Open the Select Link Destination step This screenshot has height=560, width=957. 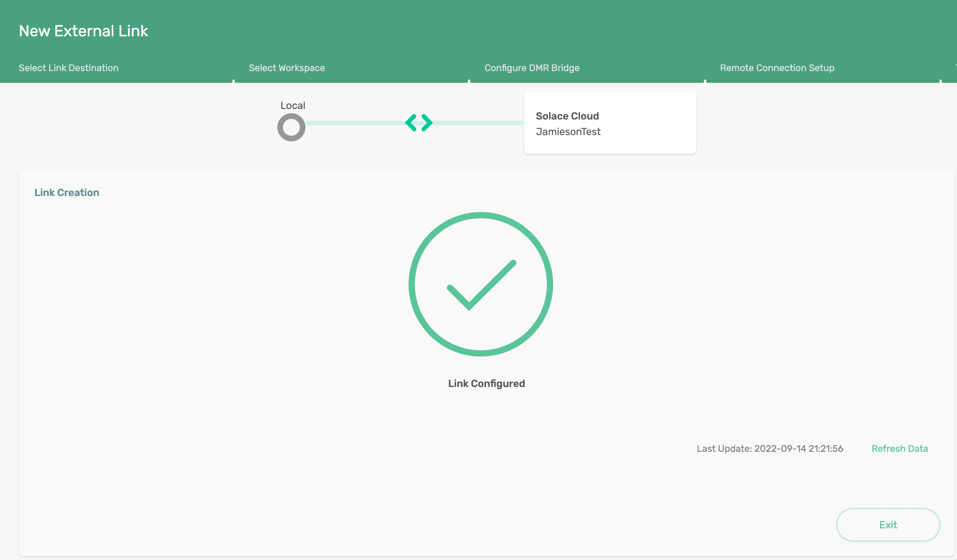68,68
